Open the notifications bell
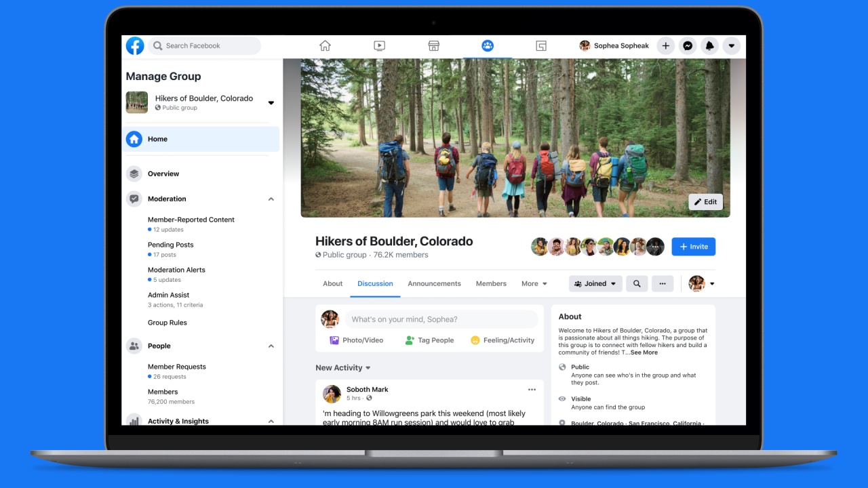The image size is (868, 488). 709,45
